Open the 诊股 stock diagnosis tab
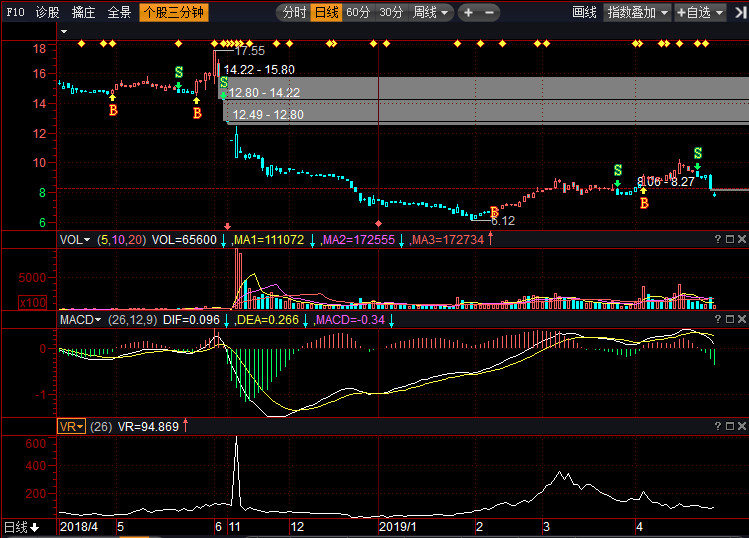The image size is (749, 538). [47, 13]
